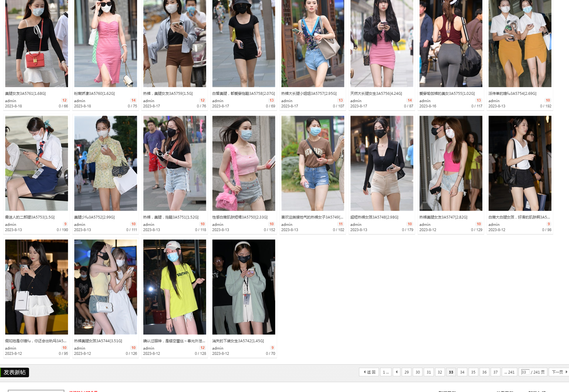Open thread 白皙美腿，都爱穿拖鞋3A5758[2.07G]
The image size is (569, 392).
243,93
